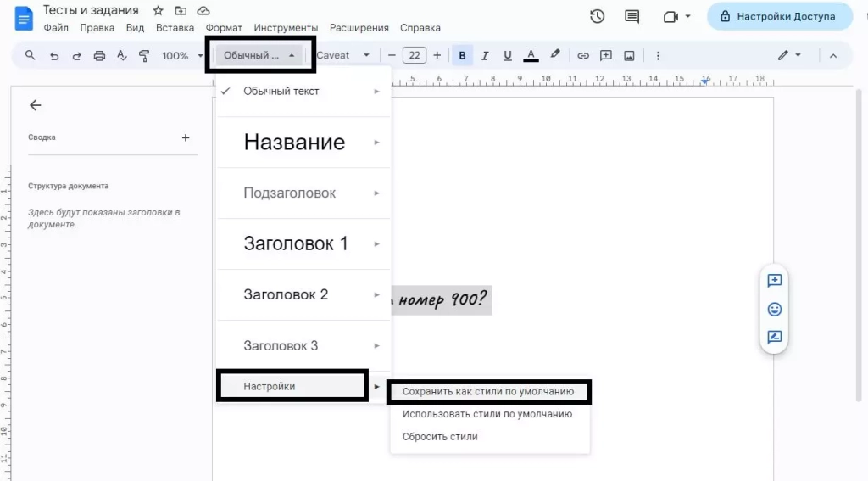
Task: Open the text color picker
Action: coord(531,55)
